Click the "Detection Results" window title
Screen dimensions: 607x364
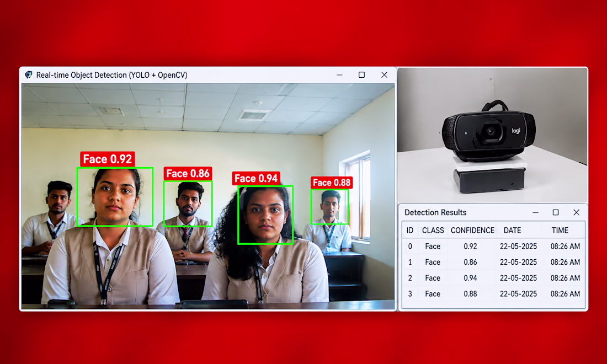click(435, 212)
